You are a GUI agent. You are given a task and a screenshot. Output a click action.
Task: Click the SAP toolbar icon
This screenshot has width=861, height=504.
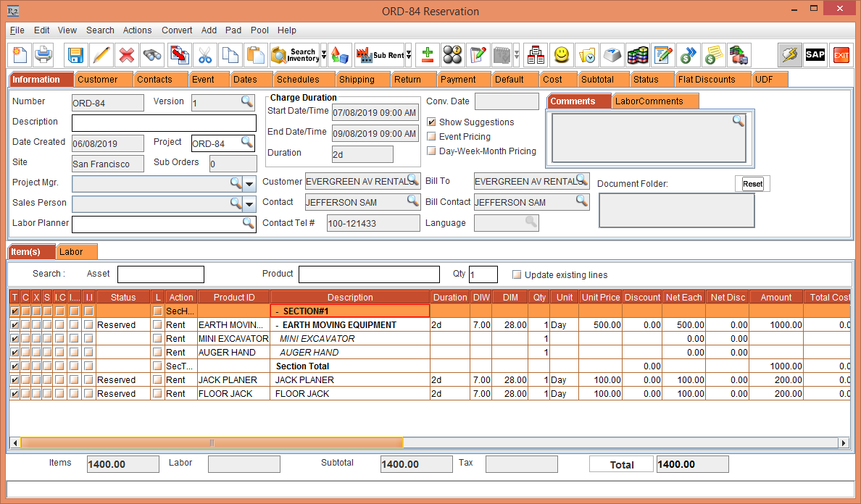click(x=815, y=55)
